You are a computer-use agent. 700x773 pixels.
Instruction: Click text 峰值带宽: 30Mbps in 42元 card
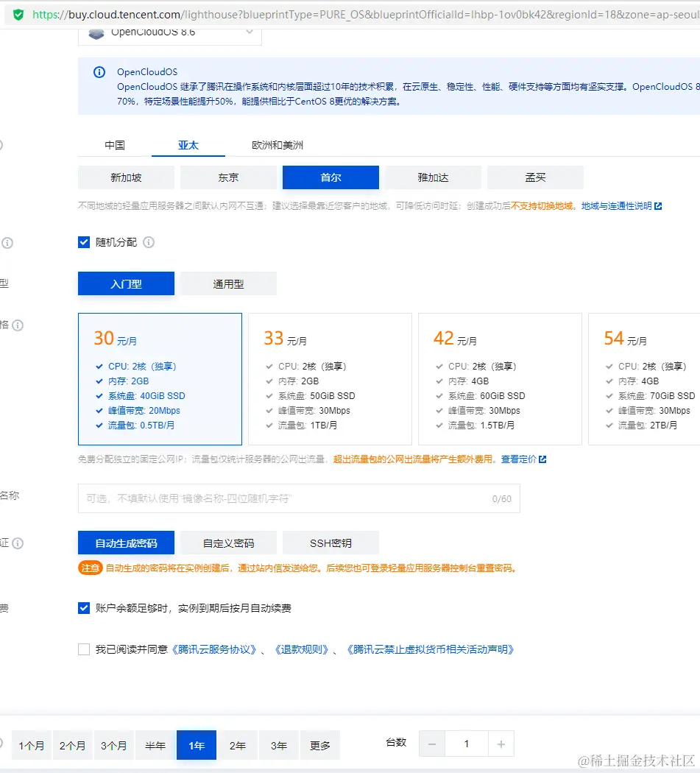[484, 411]
